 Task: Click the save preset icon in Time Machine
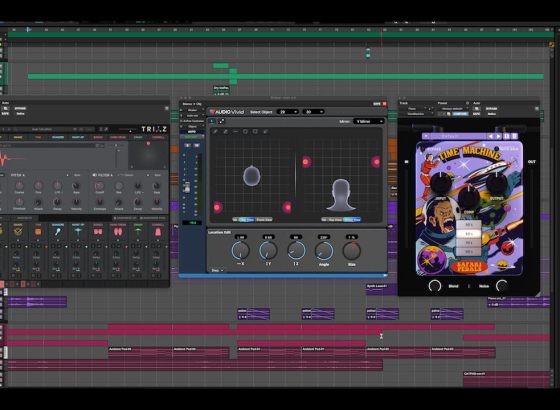pyautogui.click(x=506, y=136)
